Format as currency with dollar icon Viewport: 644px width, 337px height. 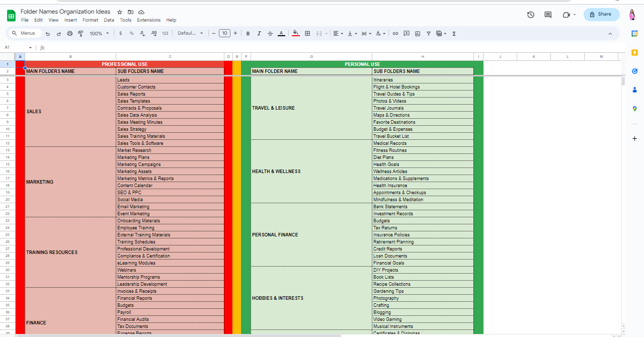(x=120, y=34)
